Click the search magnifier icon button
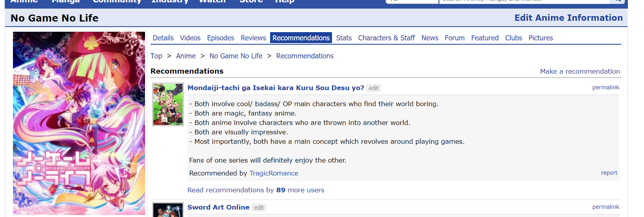The width and height of the screenshot is (644, 217). point(618,1)
